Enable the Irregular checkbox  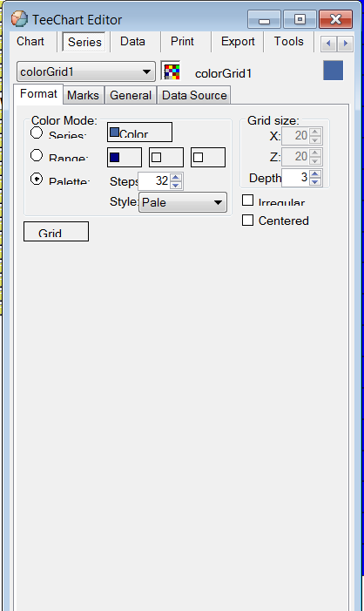pyautogui.click(x=247, y=200)
